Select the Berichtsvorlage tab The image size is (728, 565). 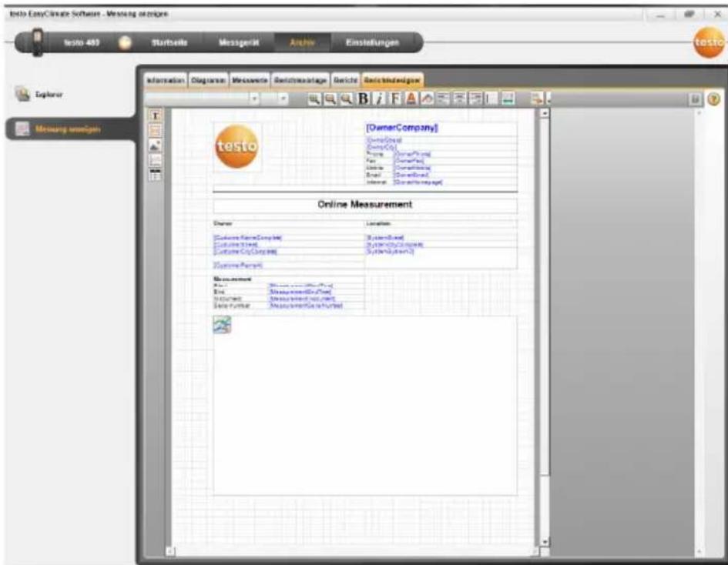[x=300, y=80]
